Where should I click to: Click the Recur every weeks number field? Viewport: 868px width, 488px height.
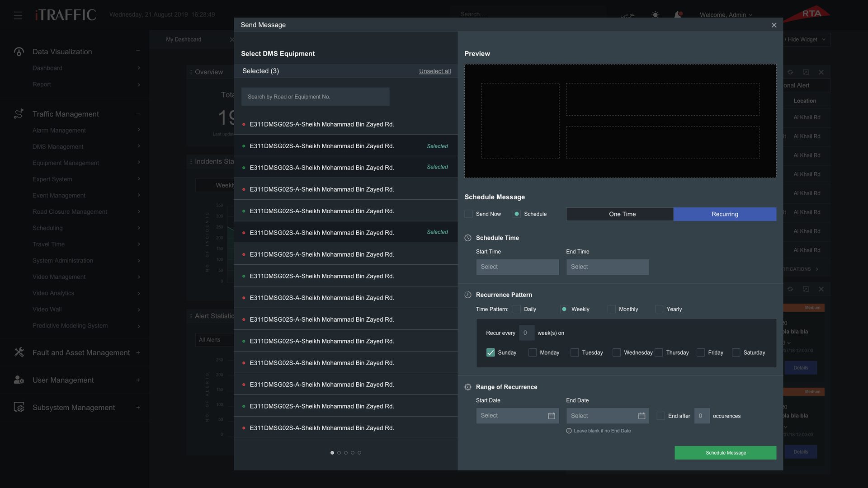(x=526, y=333)
